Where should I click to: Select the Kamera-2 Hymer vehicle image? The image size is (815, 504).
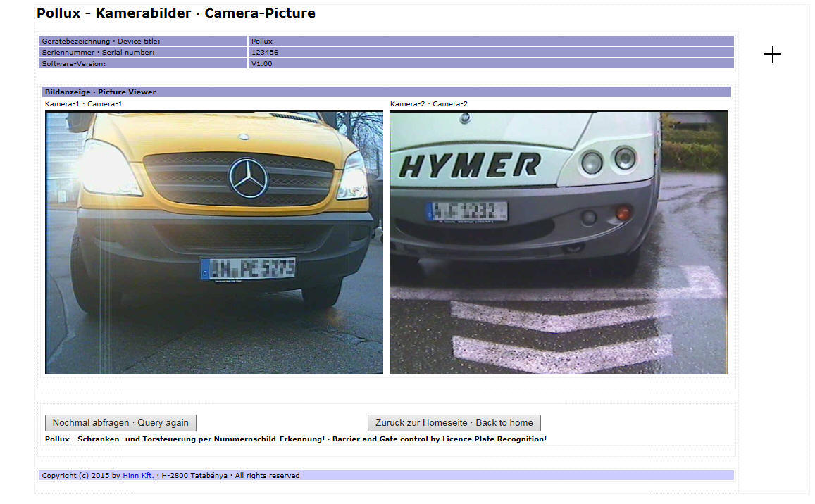[559, 242]
